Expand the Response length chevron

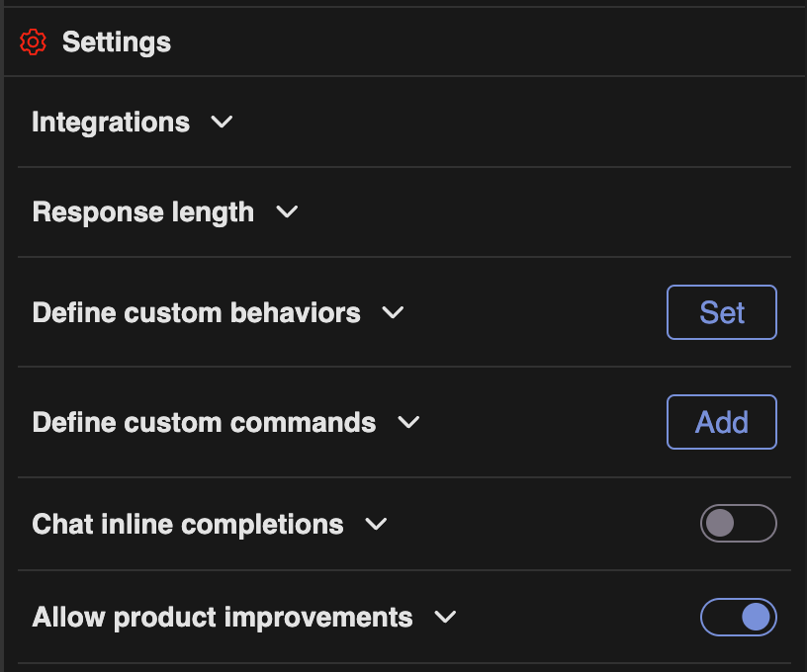tap(287, 212)
